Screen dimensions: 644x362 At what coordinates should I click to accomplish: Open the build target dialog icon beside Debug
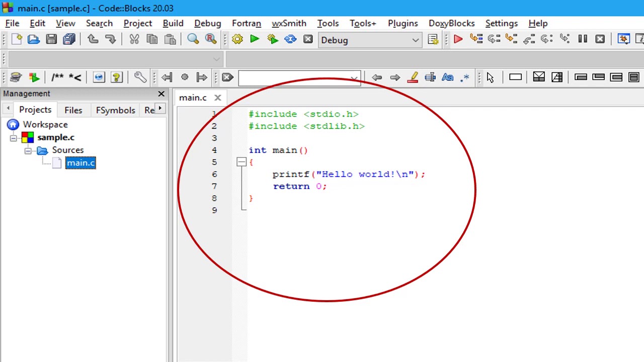[433, 40]
